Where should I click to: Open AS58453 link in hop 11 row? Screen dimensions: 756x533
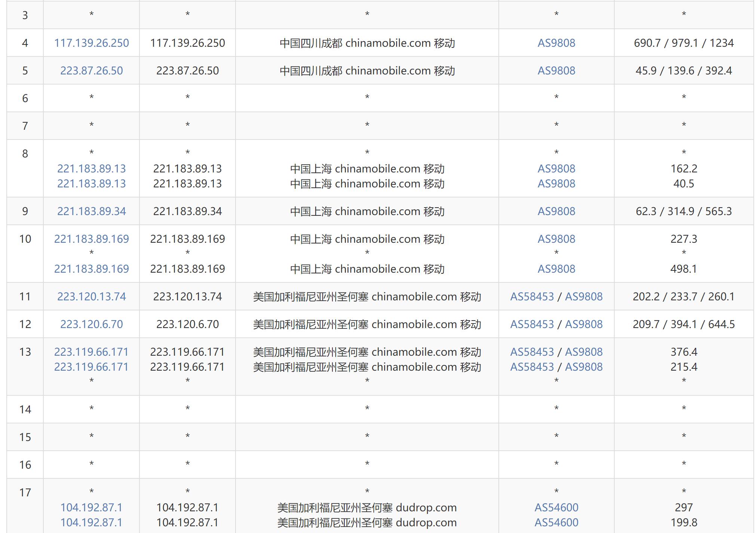click(532, 297)
